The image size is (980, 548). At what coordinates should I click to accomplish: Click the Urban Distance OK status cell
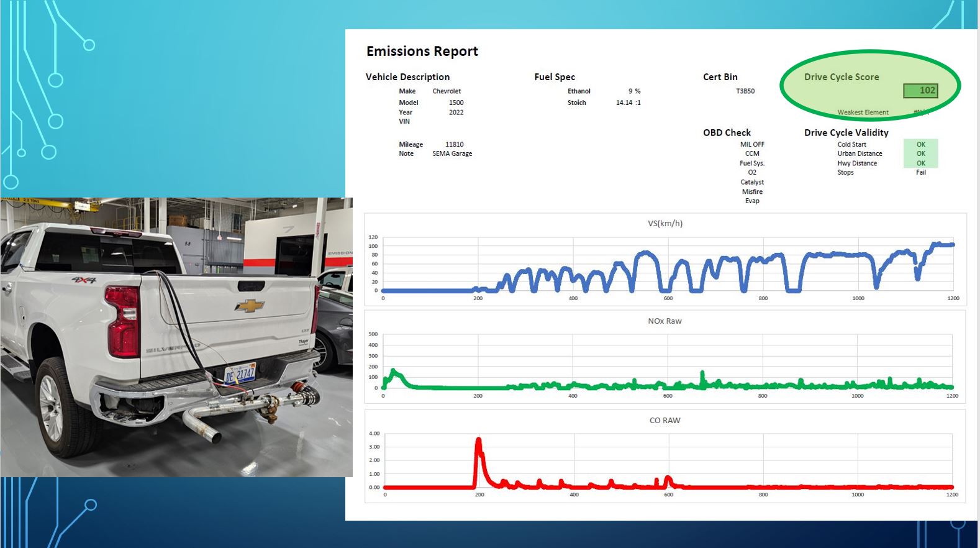[x=920, y=153]
